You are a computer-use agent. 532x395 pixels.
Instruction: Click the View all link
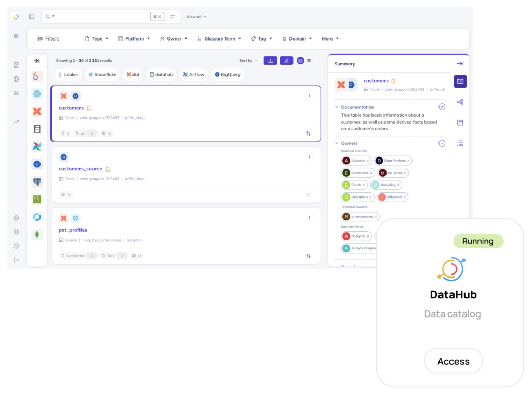[x=196, y=17]
